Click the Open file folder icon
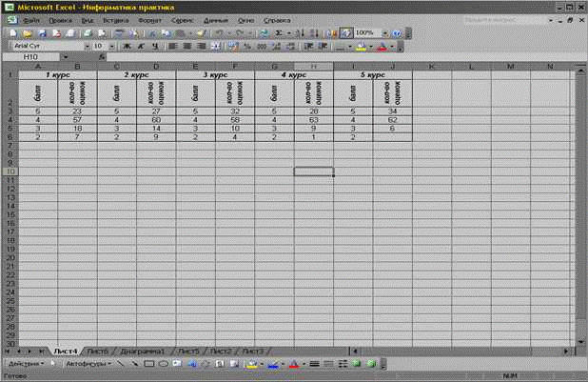588x382 pixels. 26,32
